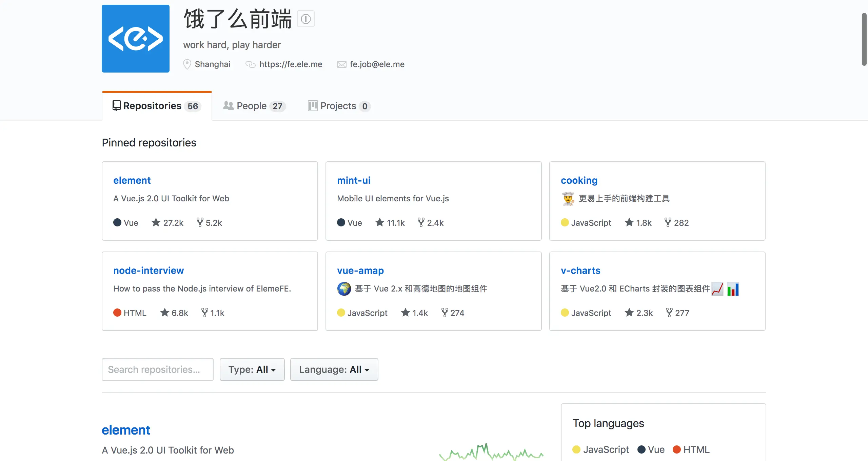Click the Eleme organization avatar logo
Screen dimensions: 868x461
click(x=135, y=39)
